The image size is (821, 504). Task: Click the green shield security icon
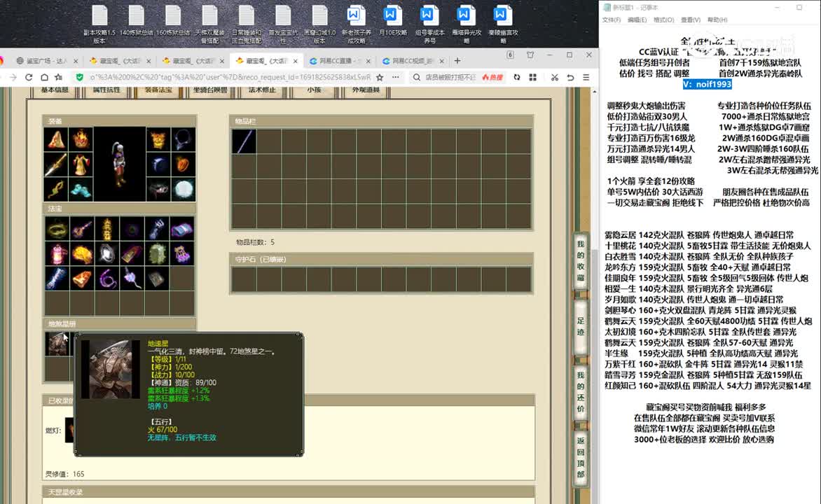80,77
